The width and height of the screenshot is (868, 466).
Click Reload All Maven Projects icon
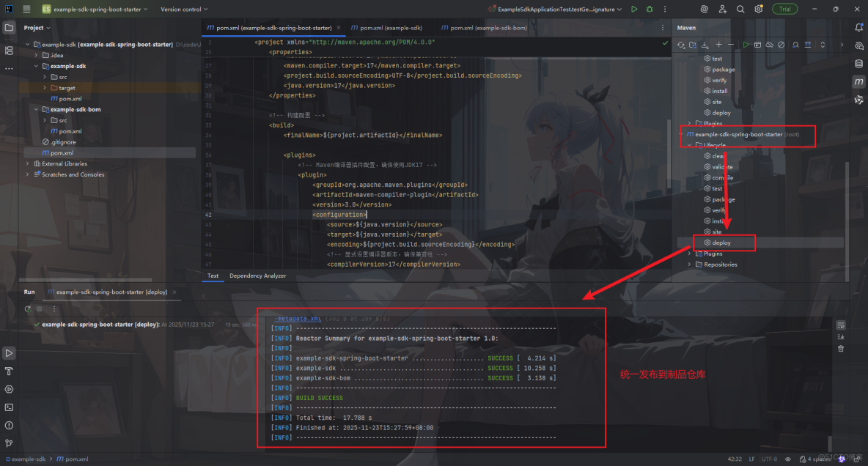(x=680, y=45)
